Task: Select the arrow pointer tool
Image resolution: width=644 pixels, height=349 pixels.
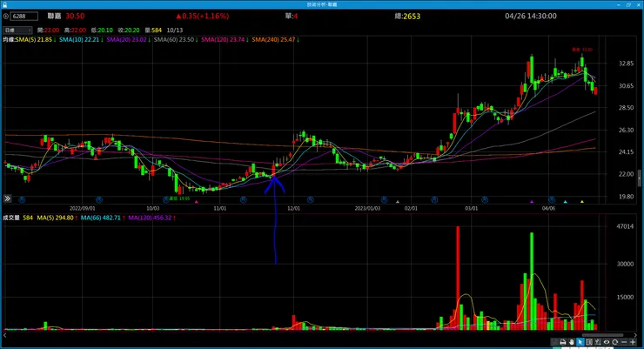Action: click(580, 342)
